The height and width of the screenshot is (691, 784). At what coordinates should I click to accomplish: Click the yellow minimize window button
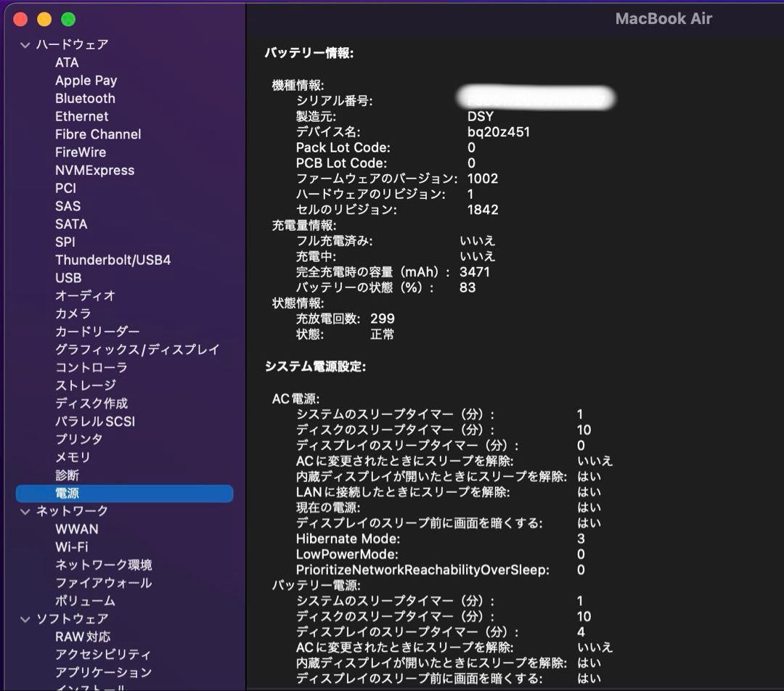[44, 20]
